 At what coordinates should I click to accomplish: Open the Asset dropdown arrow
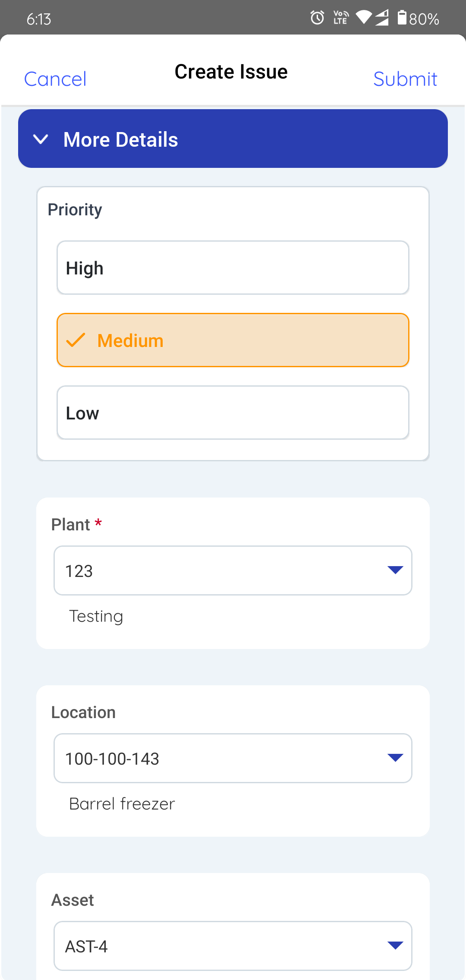[x=395, y=945]
